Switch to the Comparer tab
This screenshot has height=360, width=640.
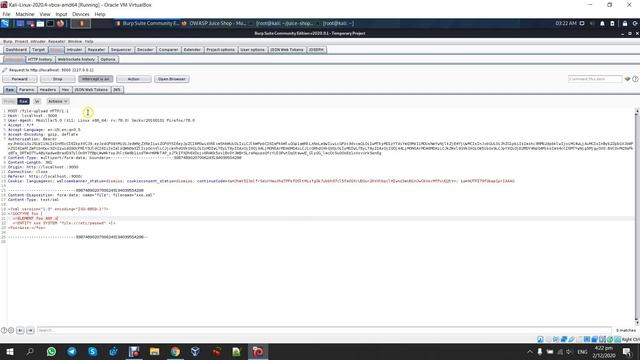coord(168,50)
